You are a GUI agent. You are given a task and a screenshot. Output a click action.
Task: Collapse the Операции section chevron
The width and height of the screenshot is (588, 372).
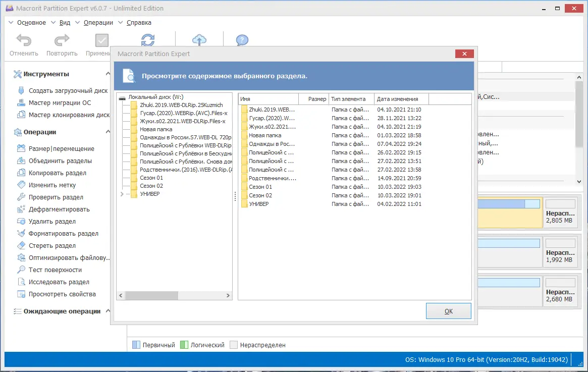click(x=108, y=132)
